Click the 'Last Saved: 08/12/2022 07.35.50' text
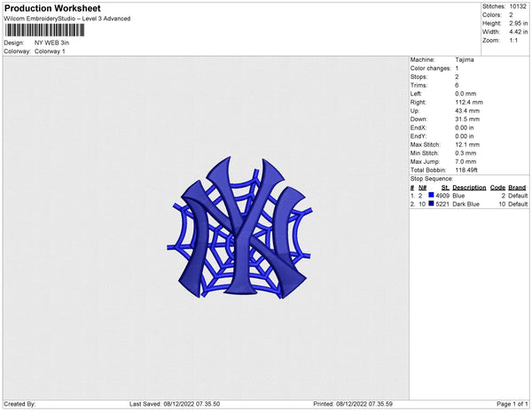Viewport: 532px width, 411px height. [x=175, y=404]
